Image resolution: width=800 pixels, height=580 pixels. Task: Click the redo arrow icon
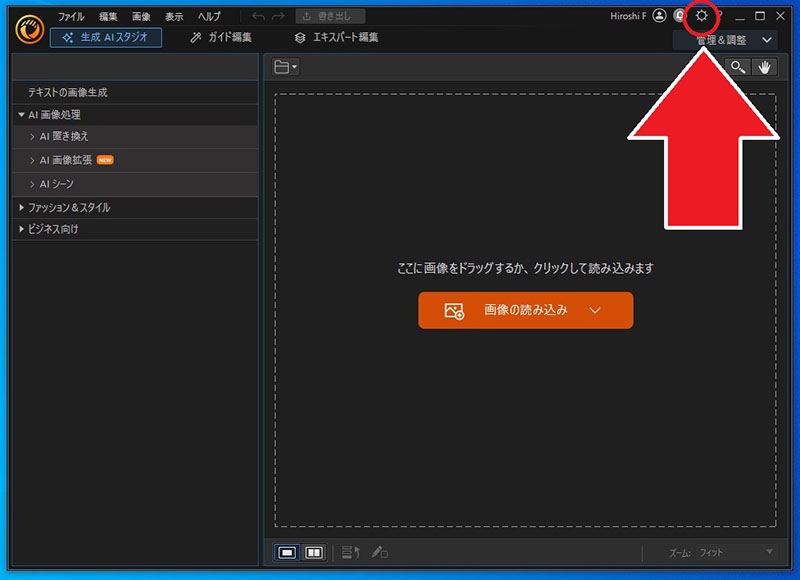(x=280, y=17)
